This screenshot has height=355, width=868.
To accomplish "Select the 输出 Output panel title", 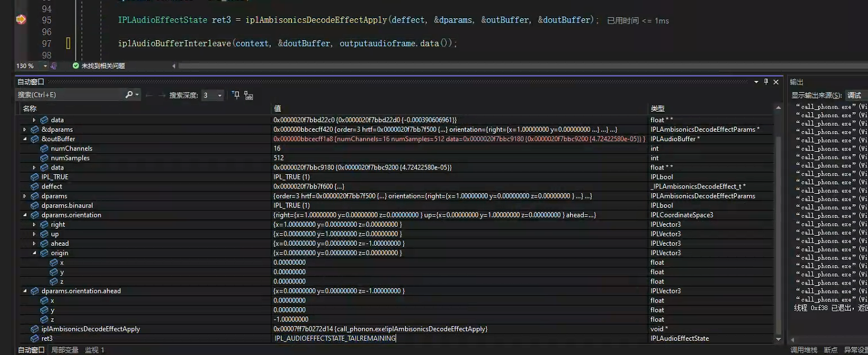I will point(797,82).
